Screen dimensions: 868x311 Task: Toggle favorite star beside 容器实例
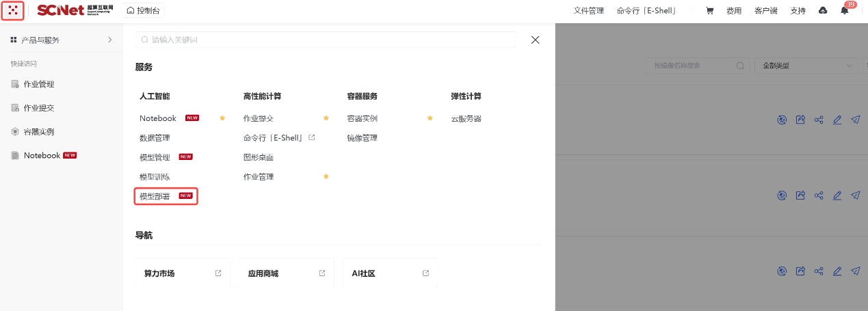click(x=430, y=118)
